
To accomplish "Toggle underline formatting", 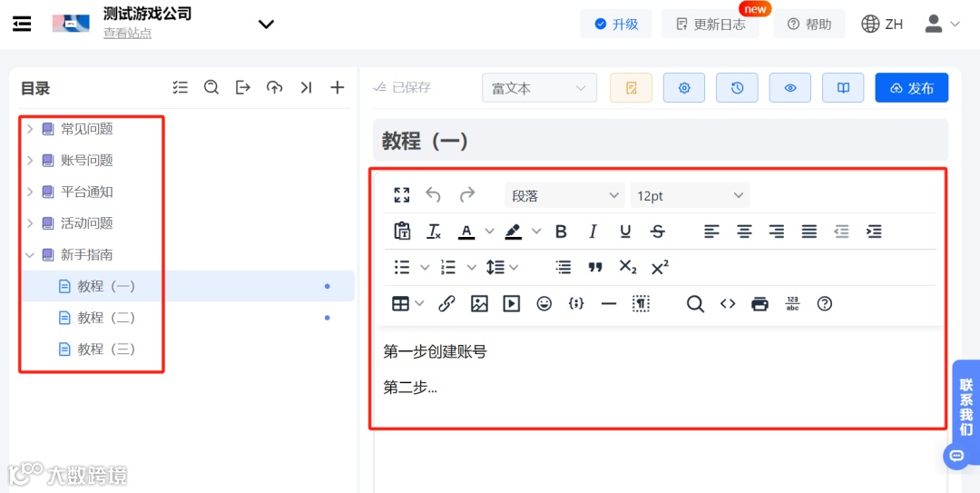I will [625, 232].
